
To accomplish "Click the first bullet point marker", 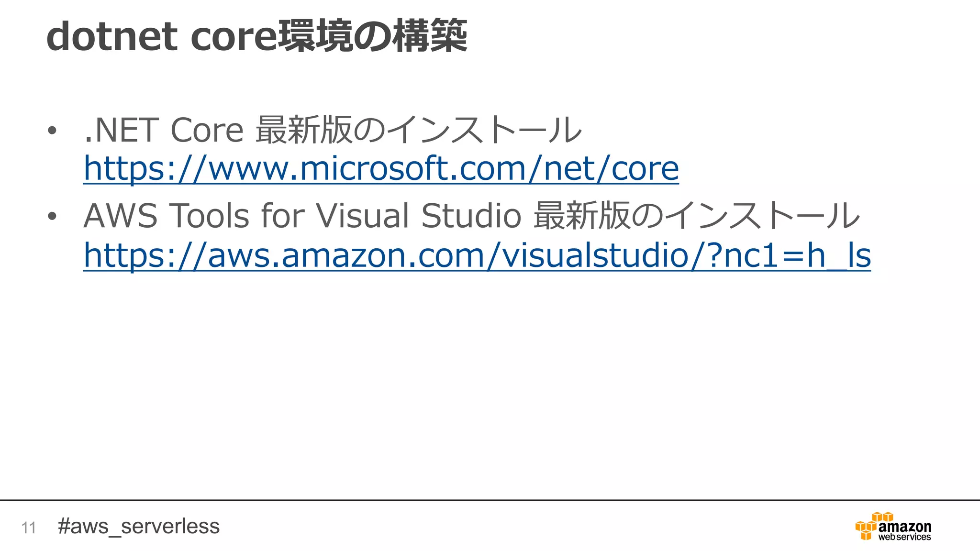I will pyautogui.click(x=52, y=130).
